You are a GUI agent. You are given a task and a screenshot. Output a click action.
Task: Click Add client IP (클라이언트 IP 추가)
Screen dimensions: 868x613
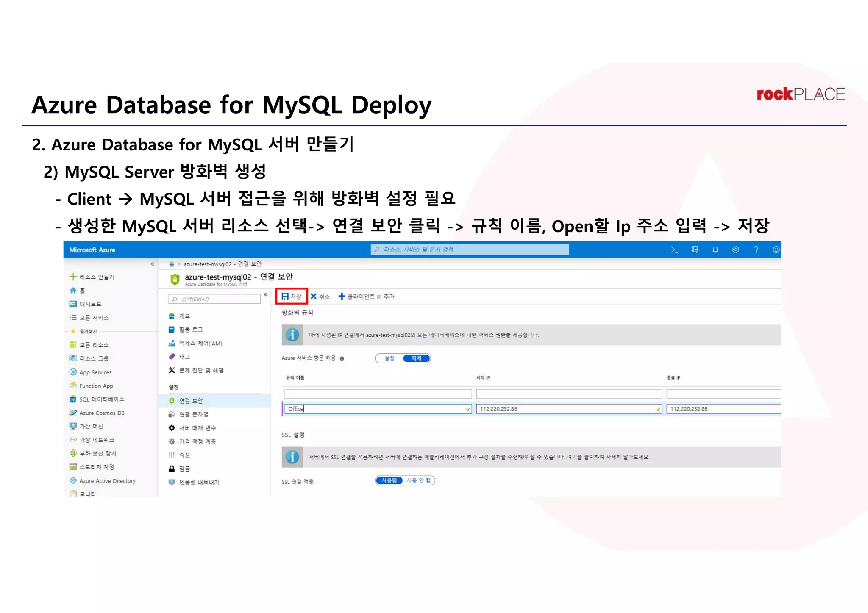[366, 296]
